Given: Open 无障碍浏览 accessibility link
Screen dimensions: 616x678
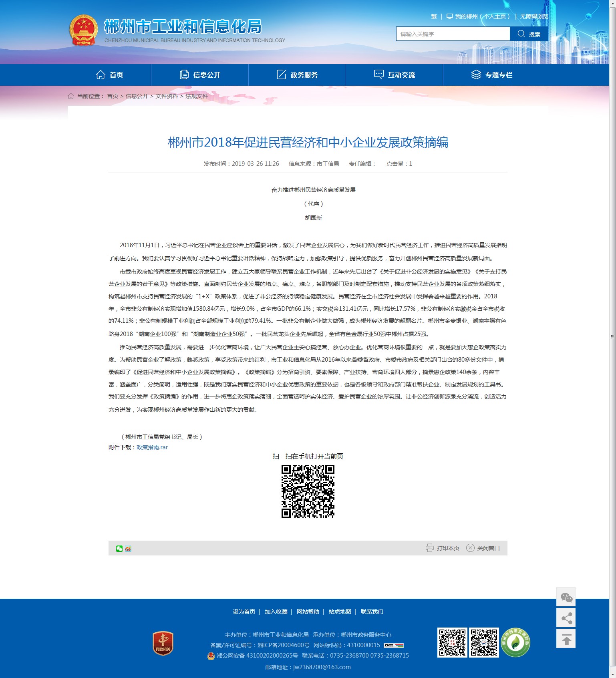Looking at the screenshot, I should (534, 16).
